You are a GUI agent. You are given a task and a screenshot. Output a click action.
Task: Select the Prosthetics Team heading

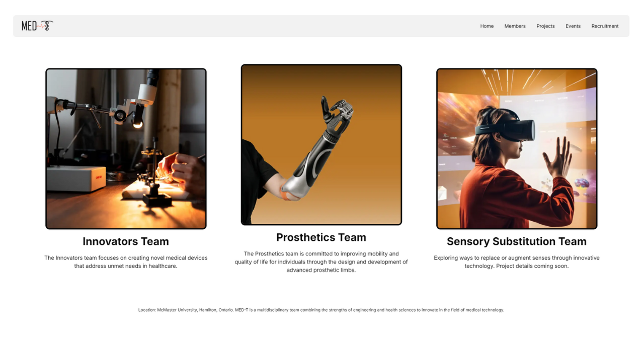[x=321, y=237]
